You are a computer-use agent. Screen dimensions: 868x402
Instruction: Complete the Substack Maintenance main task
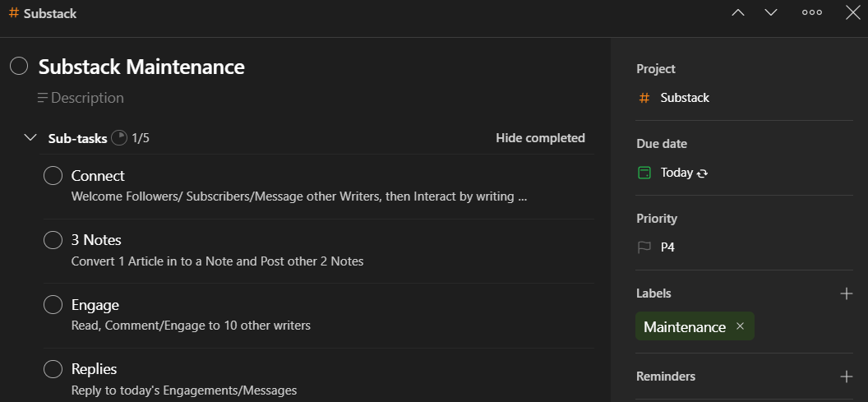pyautogui.click(x=19, y=67)
